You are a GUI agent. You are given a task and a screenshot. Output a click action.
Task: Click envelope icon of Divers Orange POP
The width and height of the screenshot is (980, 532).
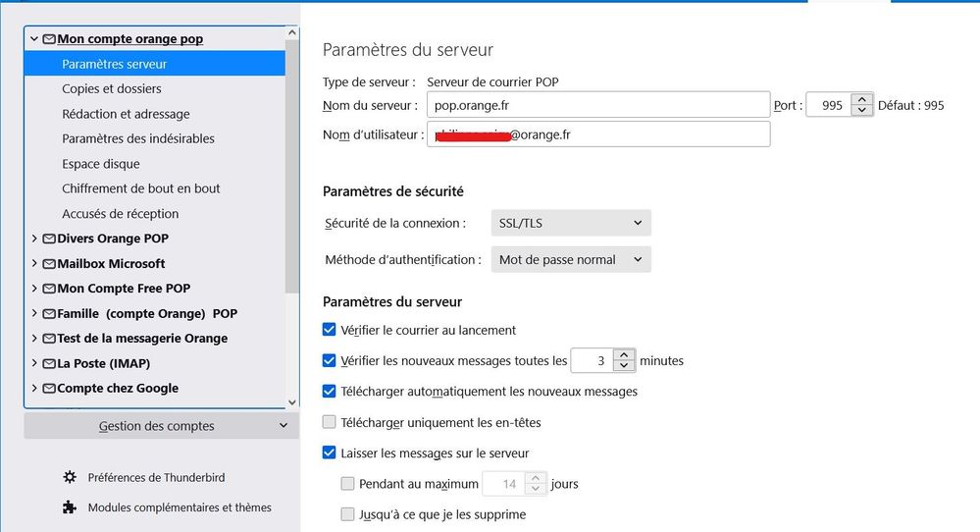[49, 239]
